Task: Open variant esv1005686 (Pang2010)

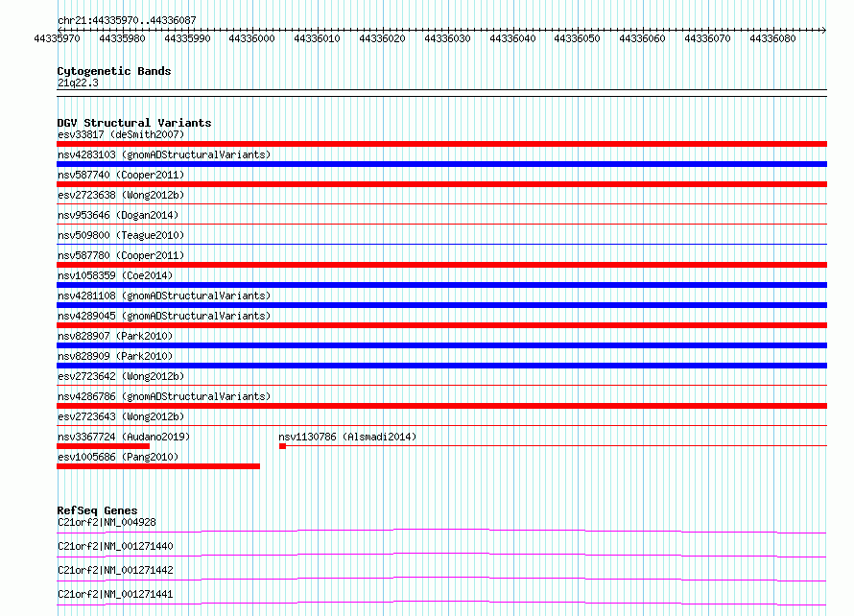Action: 118,457
